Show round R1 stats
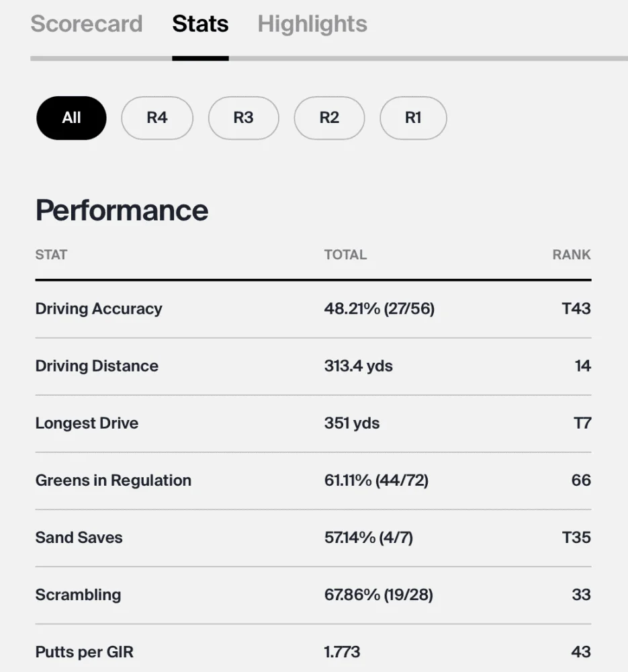The height and width of the screenshot is (672, 628). click(x=413, y=118)
